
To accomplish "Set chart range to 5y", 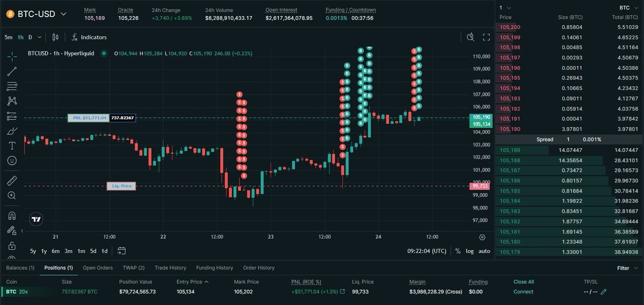I will point(33,251).
